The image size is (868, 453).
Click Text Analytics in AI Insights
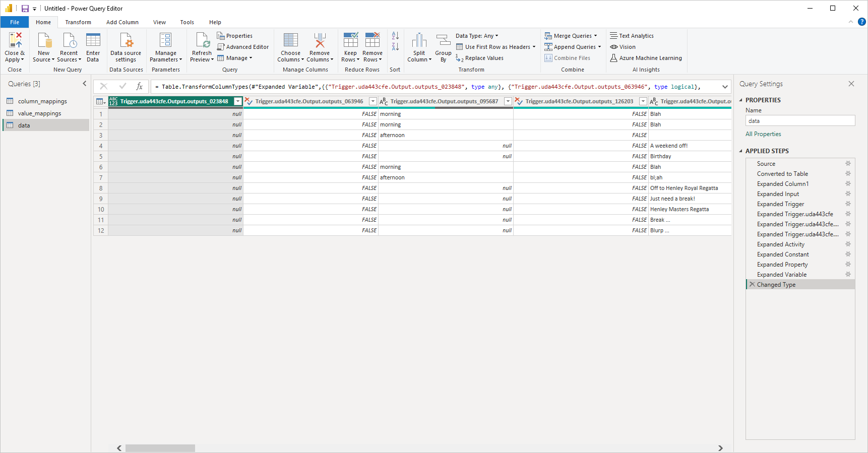632,36
